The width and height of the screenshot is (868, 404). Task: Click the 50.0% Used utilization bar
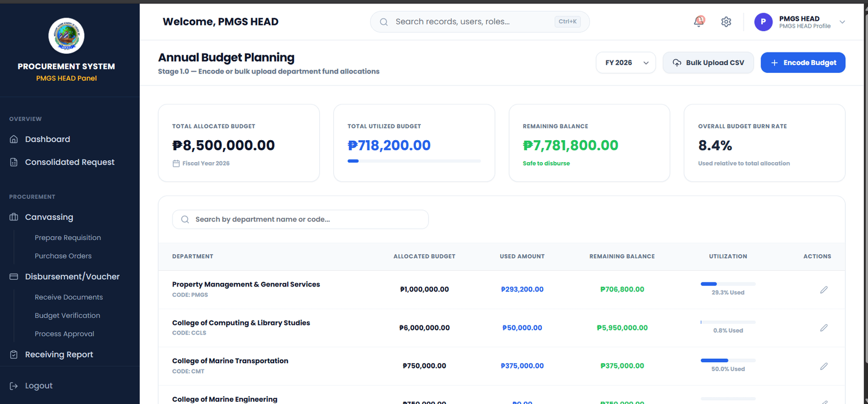tap(728, 360)
